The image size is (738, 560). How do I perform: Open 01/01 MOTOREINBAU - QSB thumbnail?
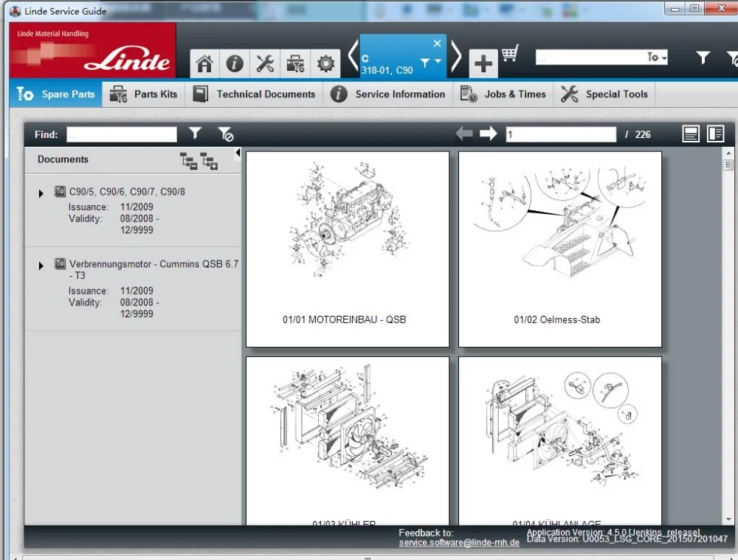(x=348, y=249)
